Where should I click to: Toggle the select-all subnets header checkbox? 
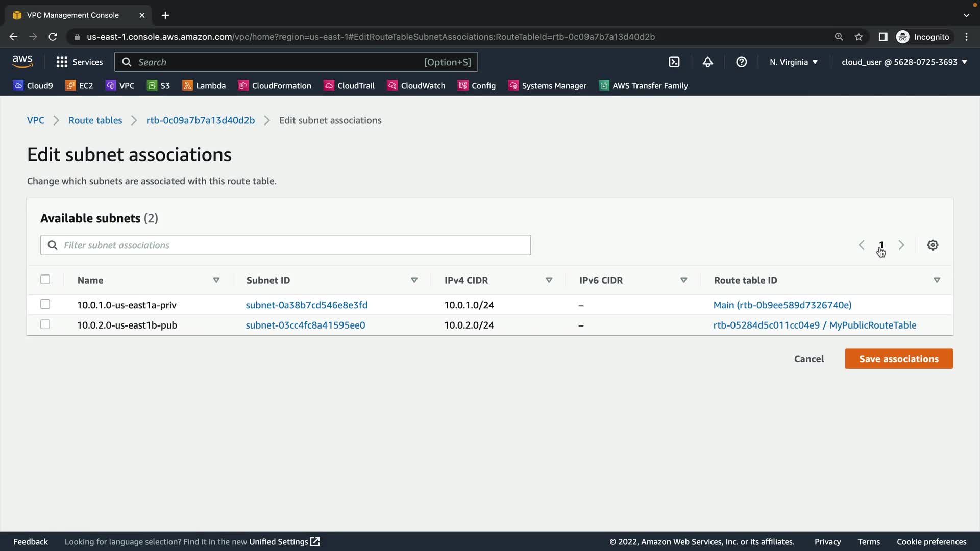pyautogui.click(x=45, y=280)
